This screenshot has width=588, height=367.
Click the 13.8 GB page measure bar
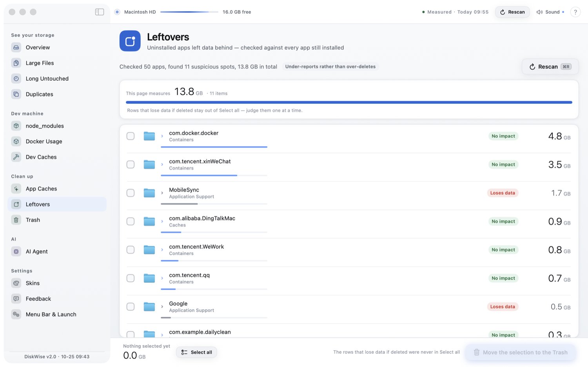[x=349, y=102]
